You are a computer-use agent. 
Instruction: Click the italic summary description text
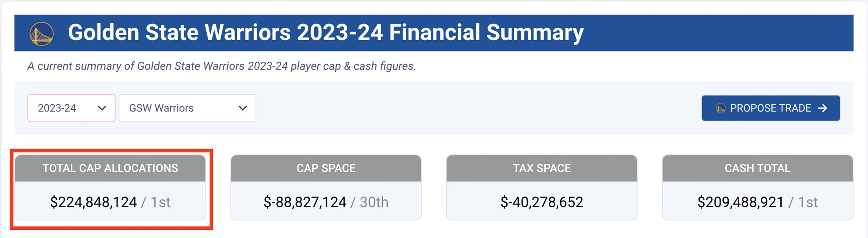pyautogui.click(x=222, y=66)
